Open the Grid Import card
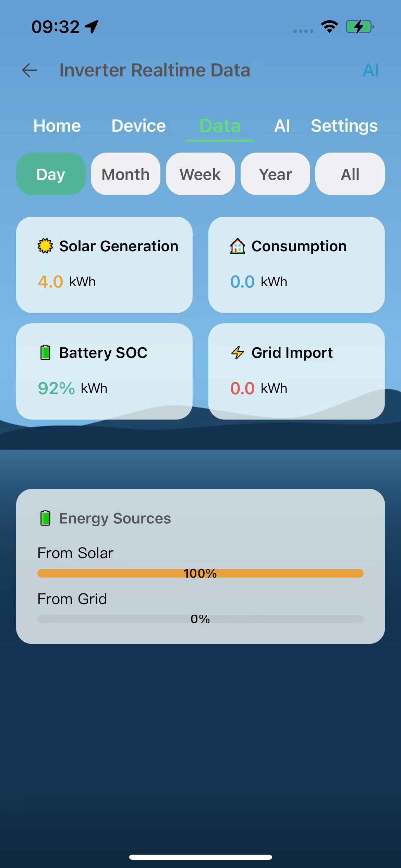The width and height of the screenshot is (401, 868). click(296, 371)
